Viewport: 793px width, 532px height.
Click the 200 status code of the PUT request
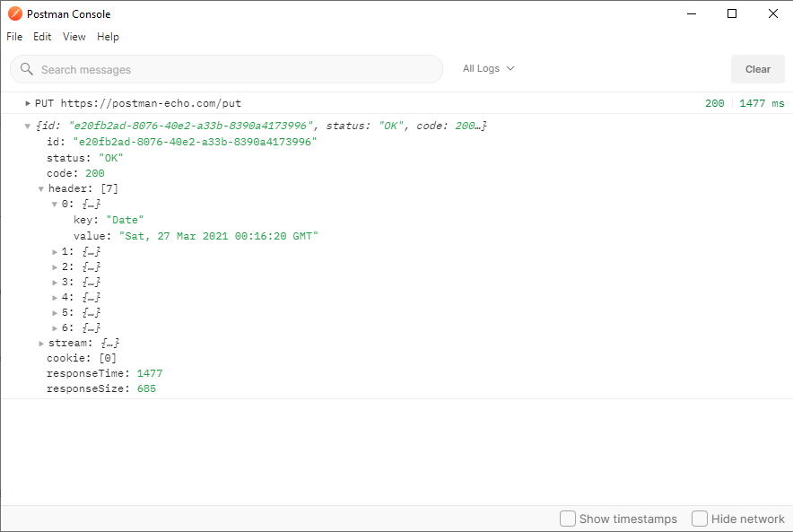click(x=715, y=102)
